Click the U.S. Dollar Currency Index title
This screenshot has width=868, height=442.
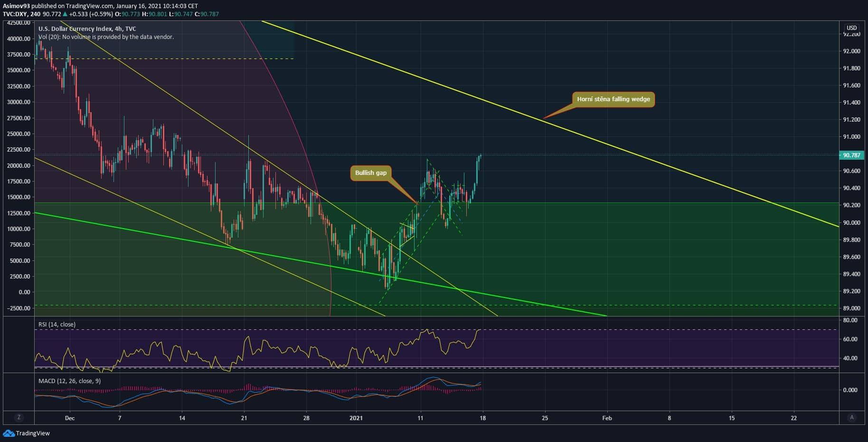pyautogui.click(x=87, y=29)
